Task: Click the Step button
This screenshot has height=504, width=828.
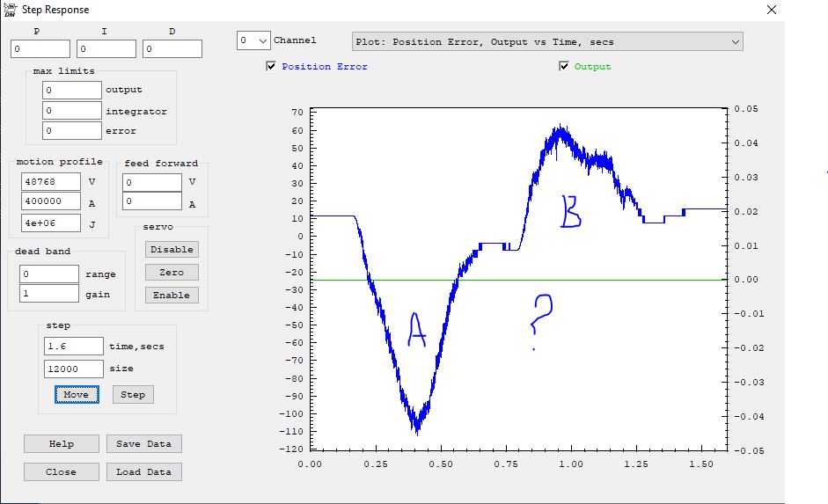Action: click(x=132, y=394)
